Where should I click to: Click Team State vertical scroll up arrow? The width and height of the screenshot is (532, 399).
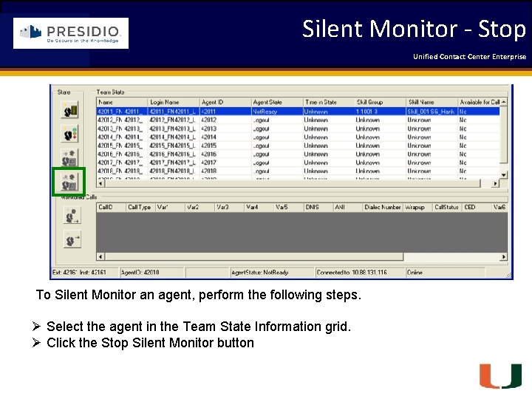(x=504, y=102)
